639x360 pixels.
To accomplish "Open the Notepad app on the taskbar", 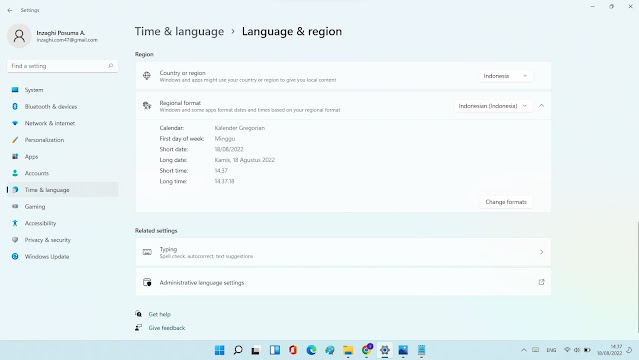I will (421, 350).
